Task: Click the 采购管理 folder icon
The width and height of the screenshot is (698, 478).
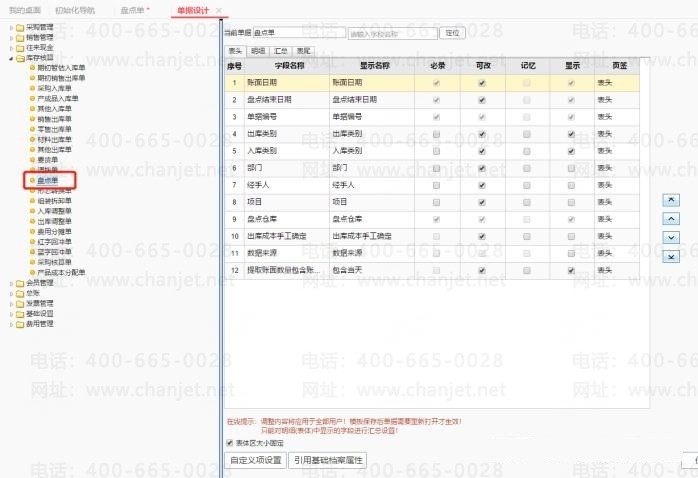Action: 20,28
